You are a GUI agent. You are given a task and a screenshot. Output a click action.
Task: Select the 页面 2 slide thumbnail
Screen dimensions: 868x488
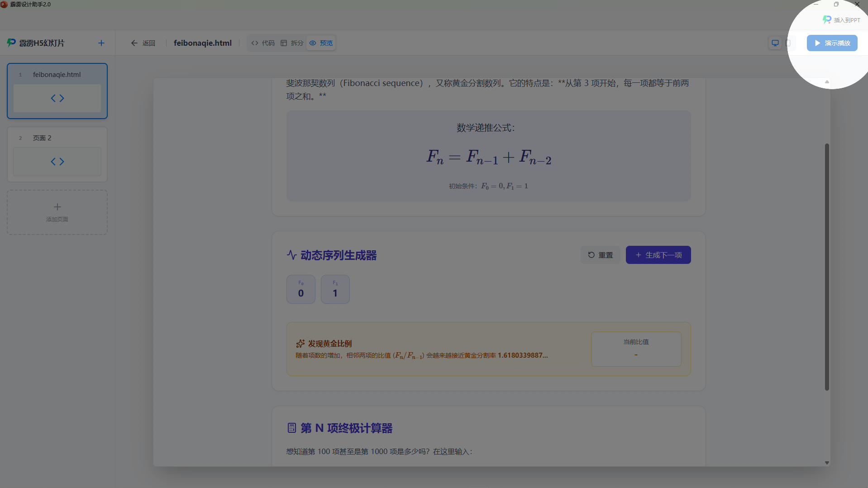(57, 154)
